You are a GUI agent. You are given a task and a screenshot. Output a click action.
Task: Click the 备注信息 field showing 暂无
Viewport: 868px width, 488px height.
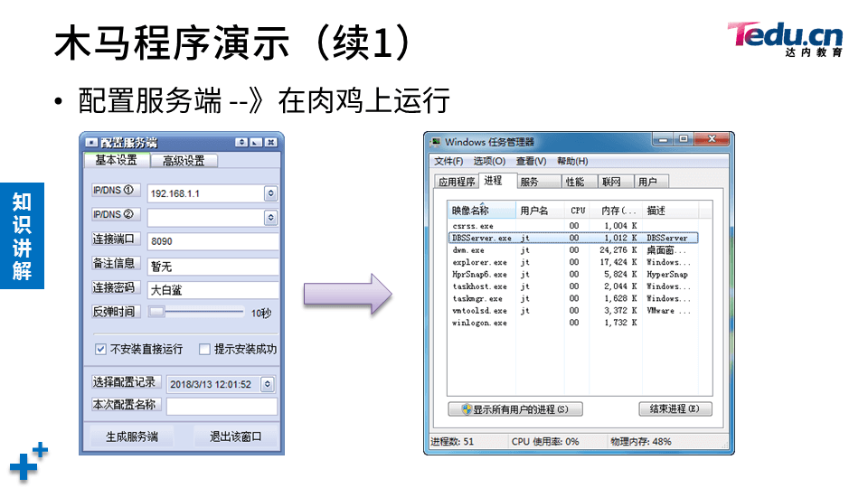click(212, 266)
